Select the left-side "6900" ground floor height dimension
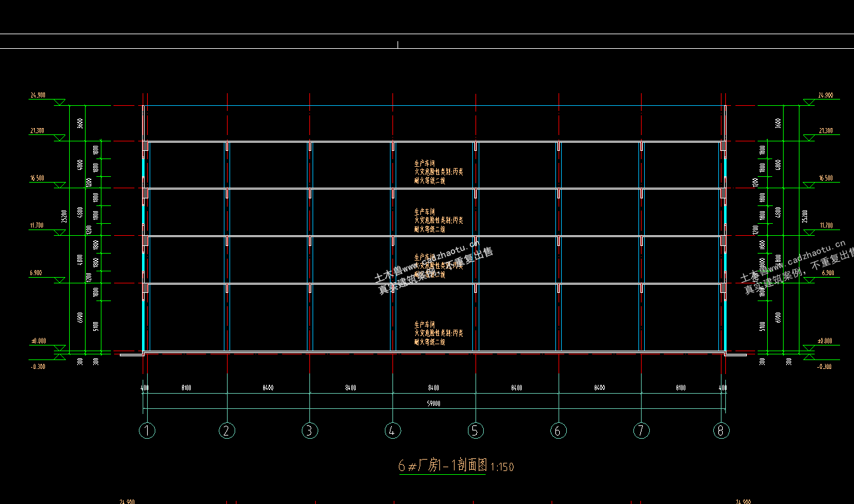 click(80, 317)
